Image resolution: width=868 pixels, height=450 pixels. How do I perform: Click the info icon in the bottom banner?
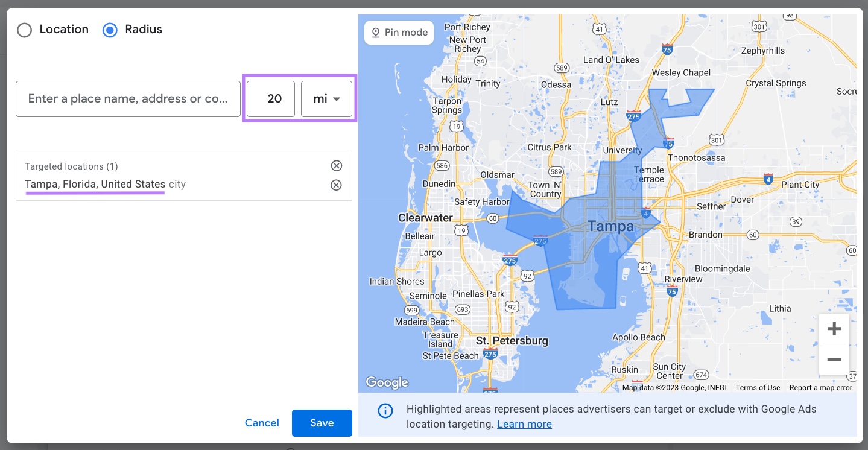pyautogui.click(x=385, y=411)
